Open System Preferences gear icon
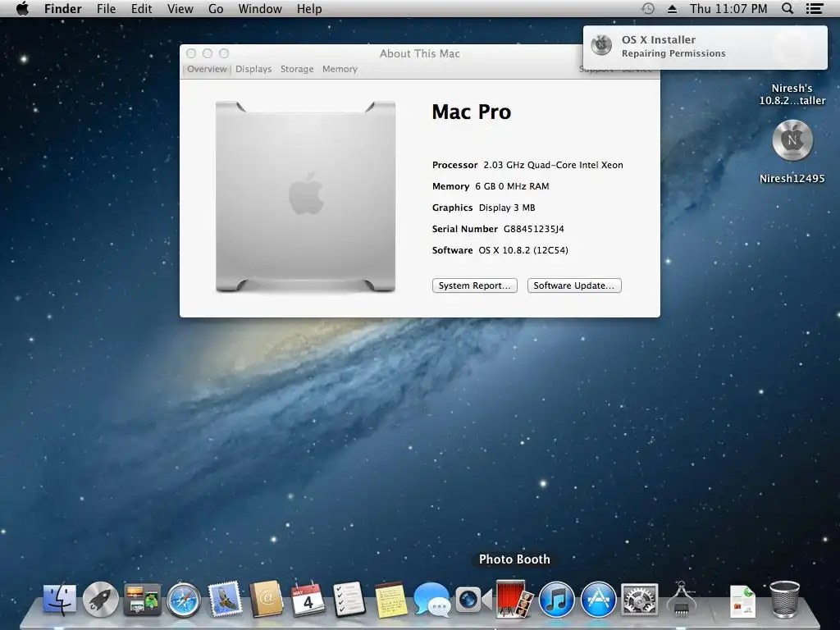This screenshot has width=840, height=630. click(639, 599)
